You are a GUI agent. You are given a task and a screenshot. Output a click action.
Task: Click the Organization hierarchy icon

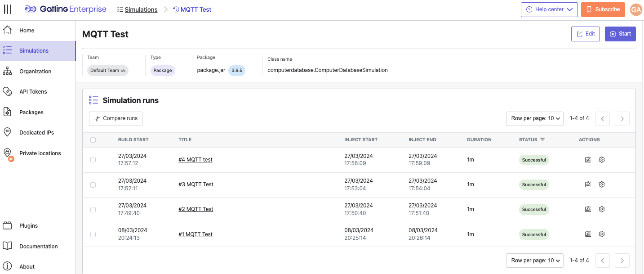7,71
